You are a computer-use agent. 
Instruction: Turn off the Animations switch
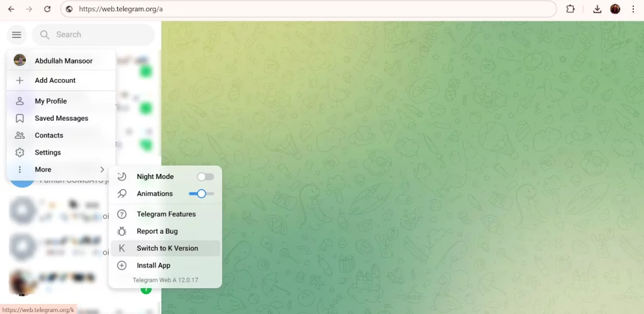[201, 194]
